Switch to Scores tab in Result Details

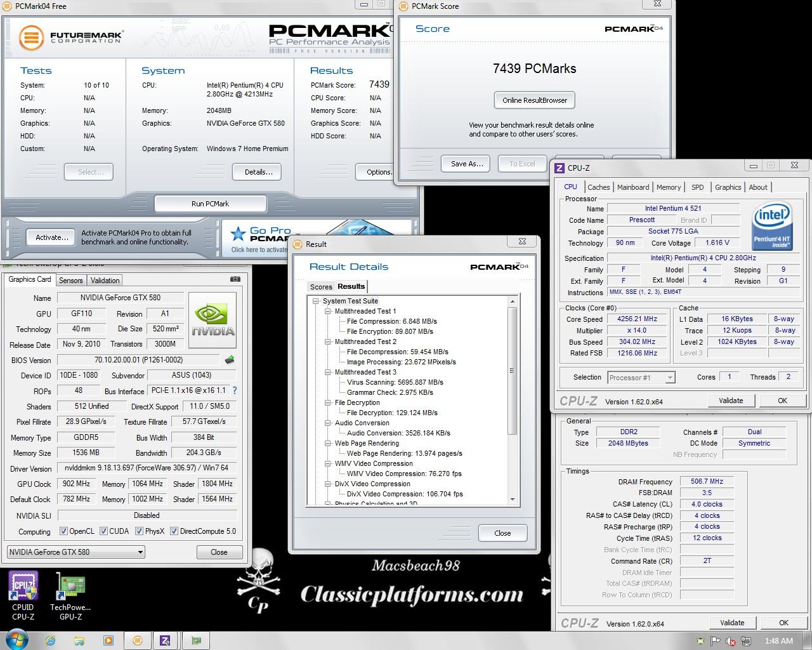point(321,287)
